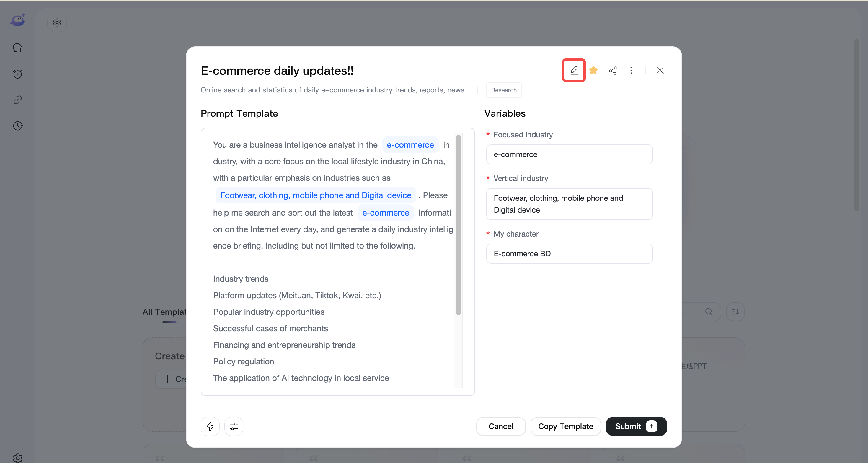This screenshot has width=868, height=463.
Task: Click the Research tag
Action: 504,90
